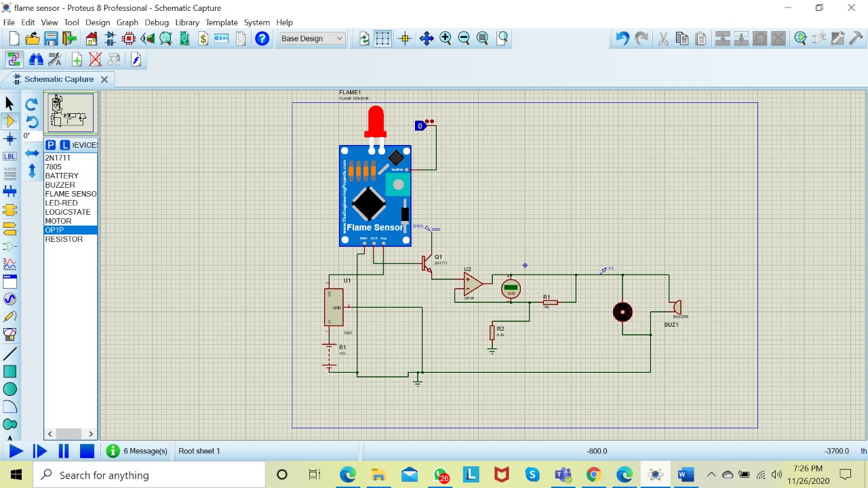Run the Electrical Rules Check icon
The height and width of the screenshot is (488, 868).
click(136, 60)
